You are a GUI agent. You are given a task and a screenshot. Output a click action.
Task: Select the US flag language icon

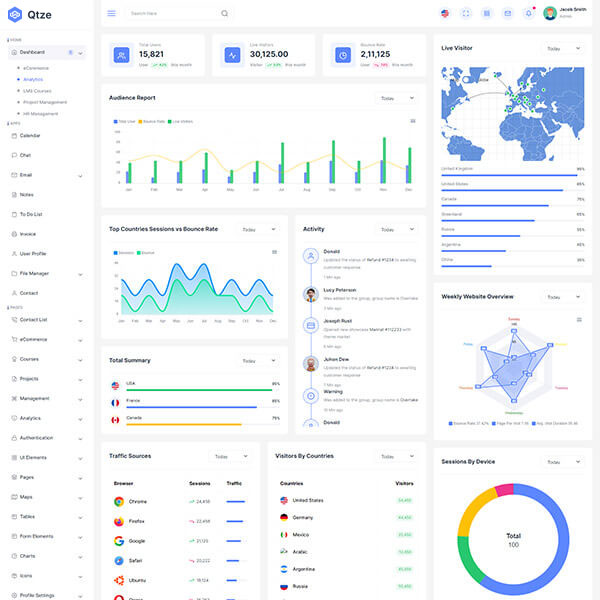[x=444, y=13]
